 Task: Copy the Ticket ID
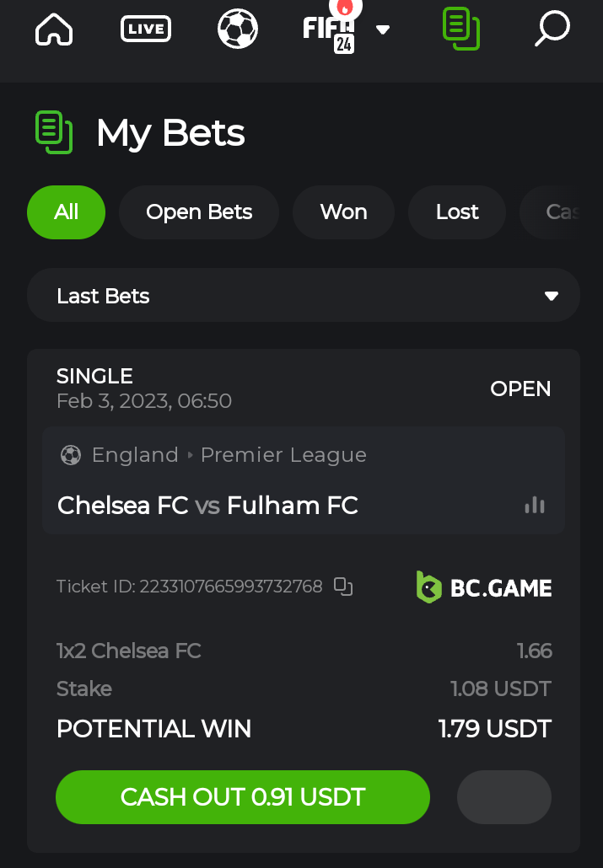coord(342,587)
